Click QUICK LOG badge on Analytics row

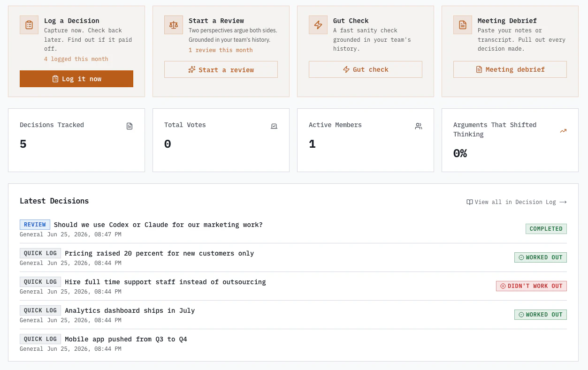pos(40,310)
